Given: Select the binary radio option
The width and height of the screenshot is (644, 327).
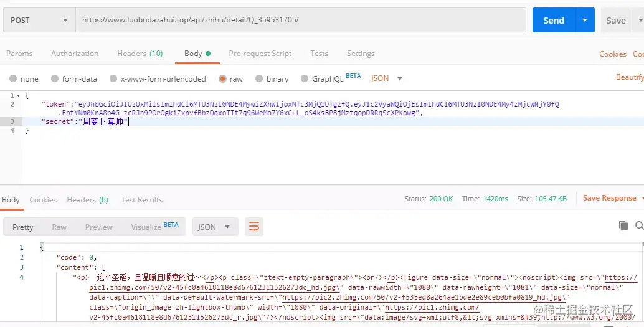Looking at the screenshot, I should tap(259, 78).
